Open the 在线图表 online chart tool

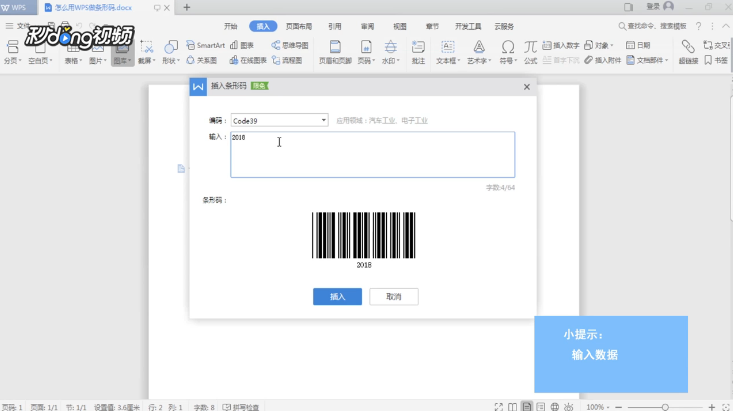point(248,60)
